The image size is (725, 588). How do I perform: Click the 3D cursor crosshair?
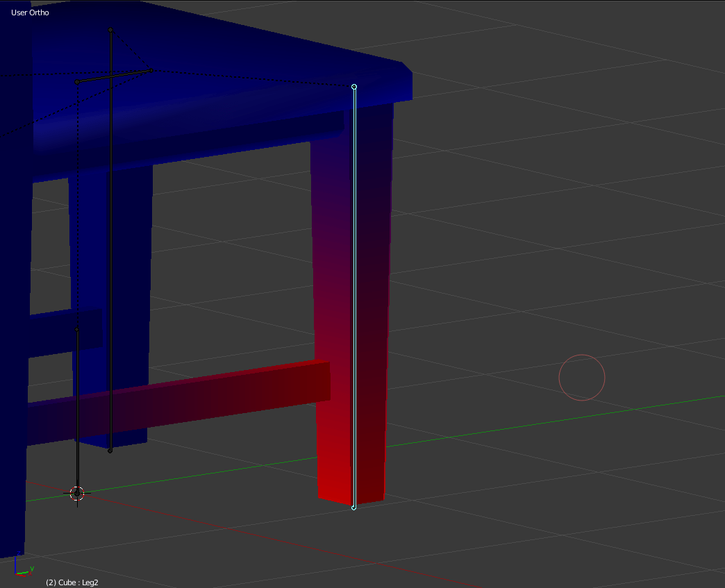[77, 493]
